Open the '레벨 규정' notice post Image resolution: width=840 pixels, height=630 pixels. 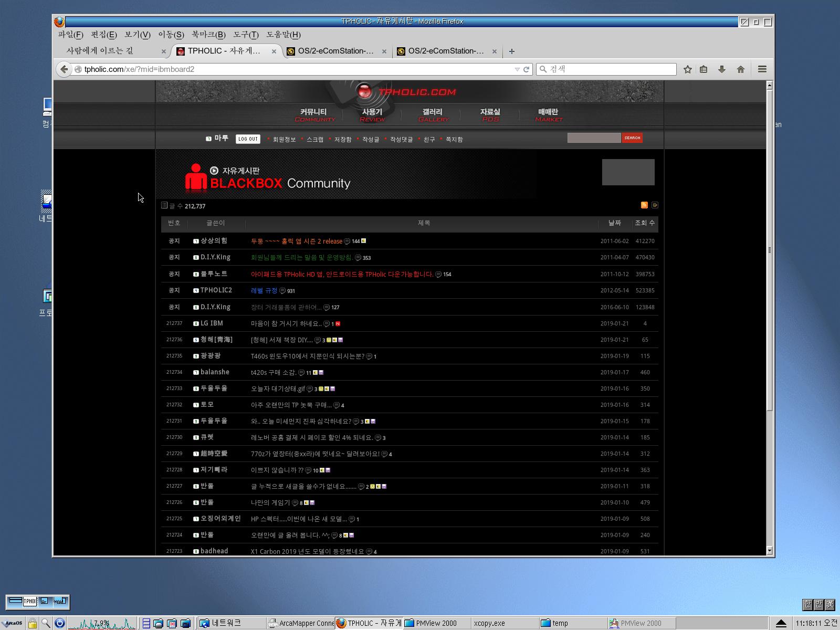click(264, 290)
